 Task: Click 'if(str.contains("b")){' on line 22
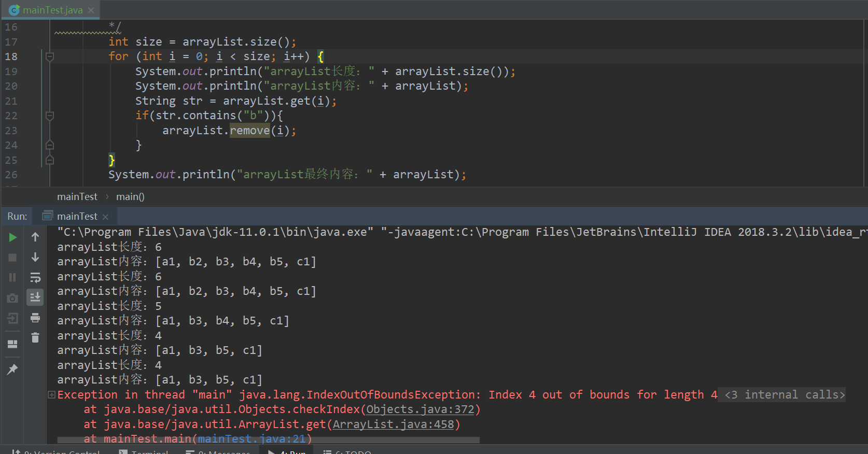pos(209,116)
